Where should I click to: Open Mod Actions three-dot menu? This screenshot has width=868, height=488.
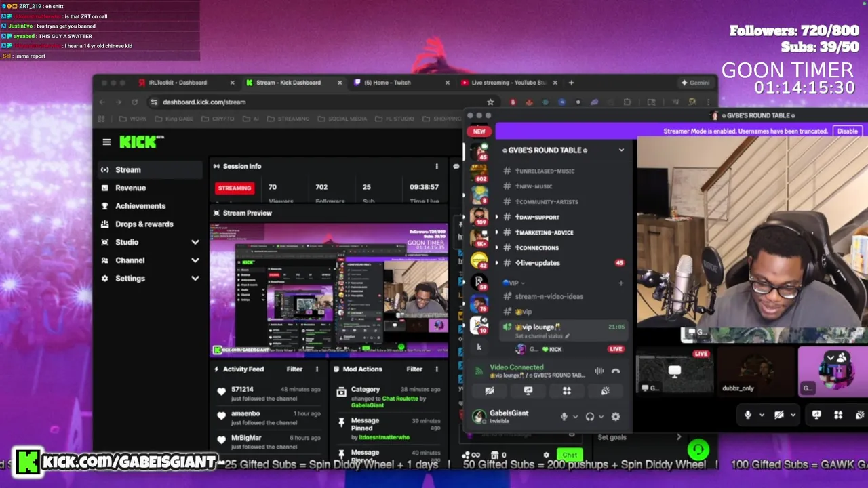point(437,369)
